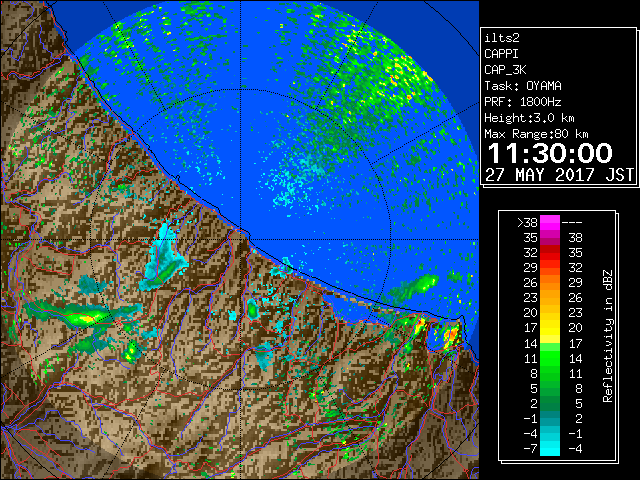Select the 'Height:3.0 km' text
This screenshot has width=640, height=480.
click(529, 118)
